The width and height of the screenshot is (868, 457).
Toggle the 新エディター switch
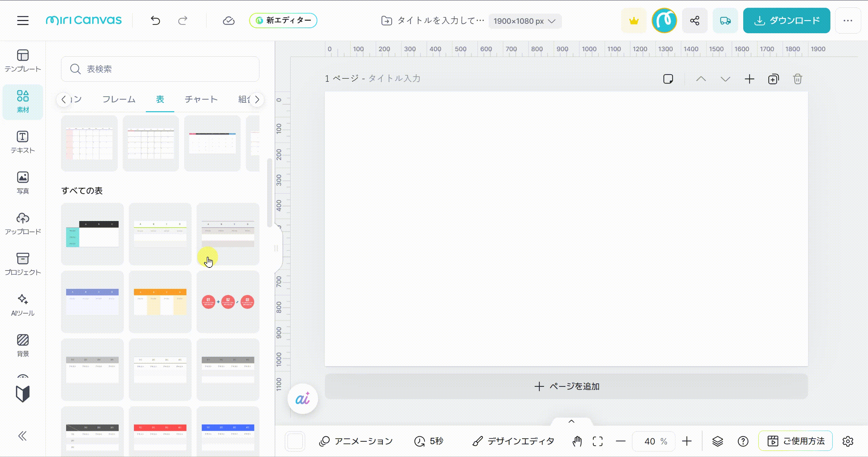pyautogui.click(x=283, y=21)
